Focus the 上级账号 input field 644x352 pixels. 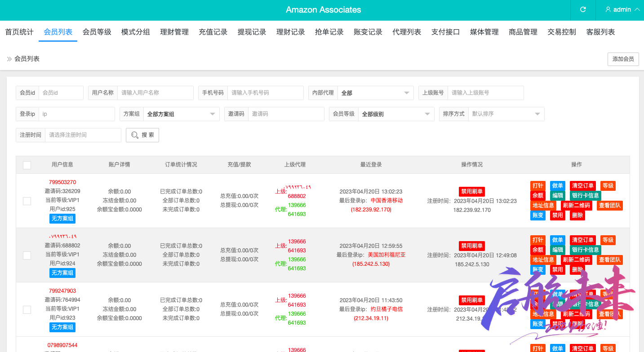pos(486,93)
